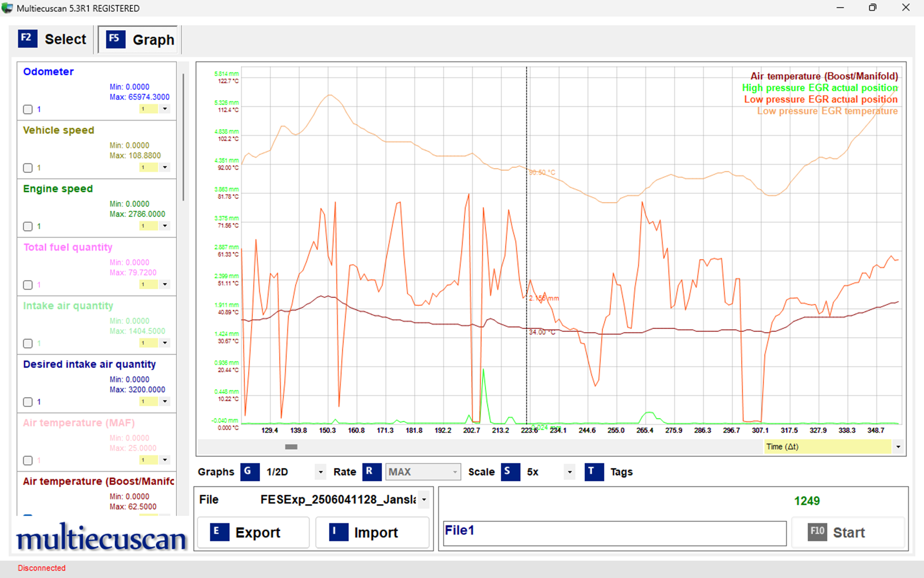924x578 pixels.
Task: Open the Rate MAX combo box
Action: coord(423,472)
